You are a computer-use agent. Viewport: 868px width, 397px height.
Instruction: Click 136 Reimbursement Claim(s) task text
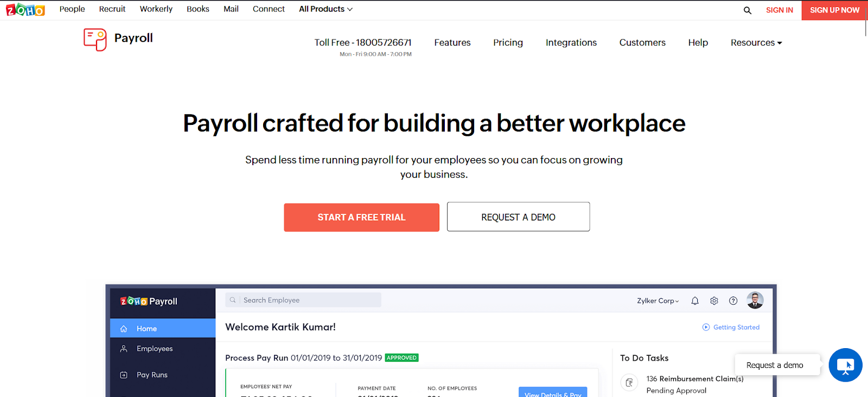[x=695, y=379]
